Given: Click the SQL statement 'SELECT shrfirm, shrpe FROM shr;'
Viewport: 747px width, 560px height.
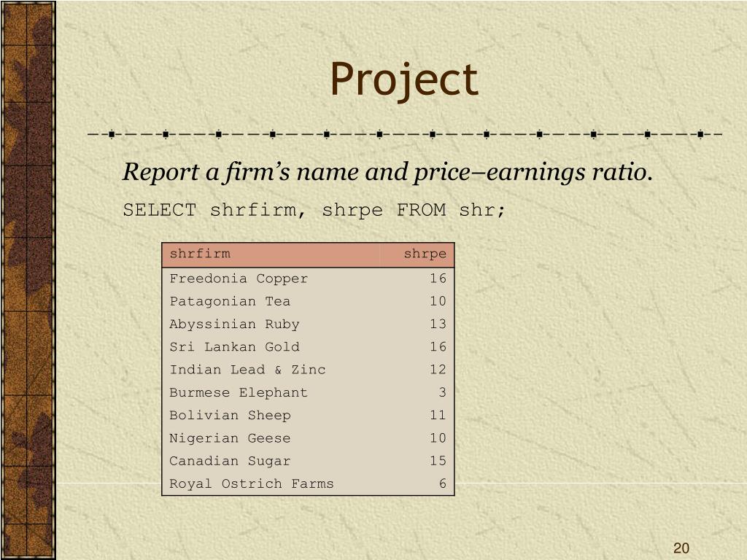Looking at the screenshot, I should tap(314, 209).
